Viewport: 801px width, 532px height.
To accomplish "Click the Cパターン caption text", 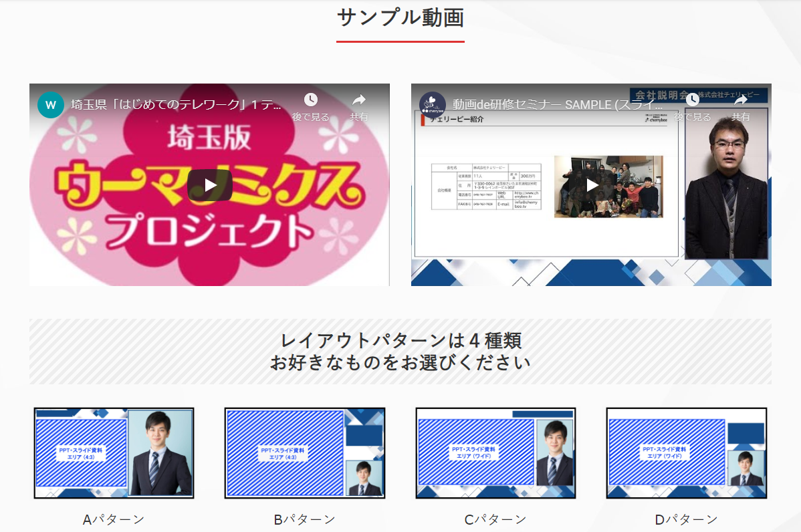I will 495,519.
